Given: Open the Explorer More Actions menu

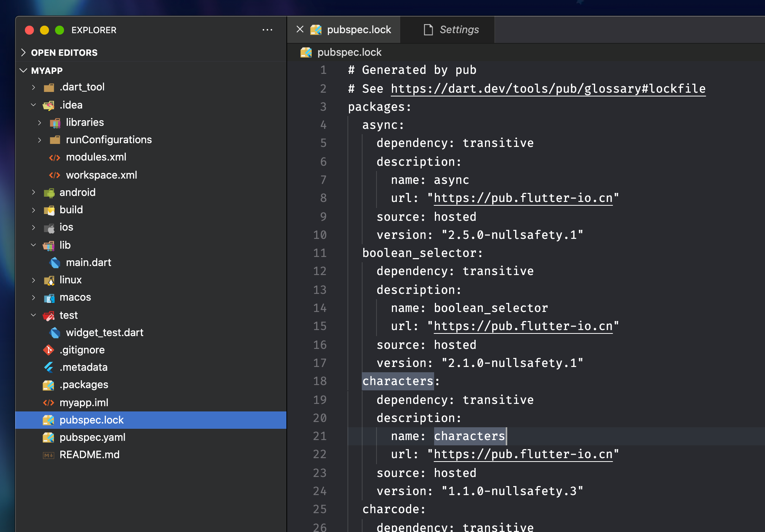Looking at the screenshot, I should 267,30.
